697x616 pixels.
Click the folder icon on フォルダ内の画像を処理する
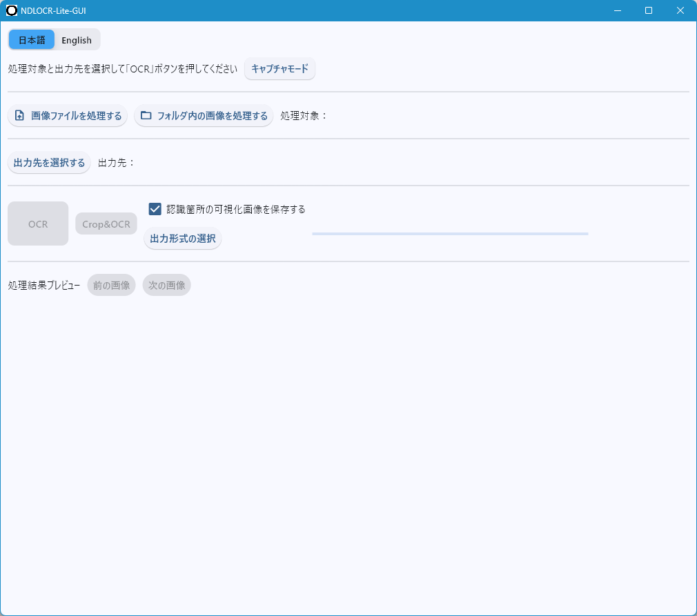coord(146,116)
